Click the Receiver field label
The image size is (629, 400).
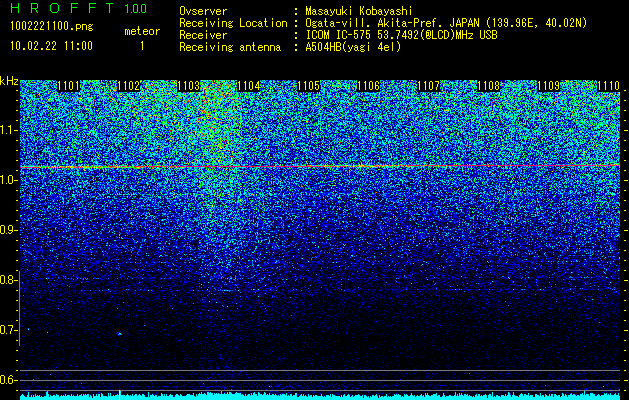pos(203,35)
